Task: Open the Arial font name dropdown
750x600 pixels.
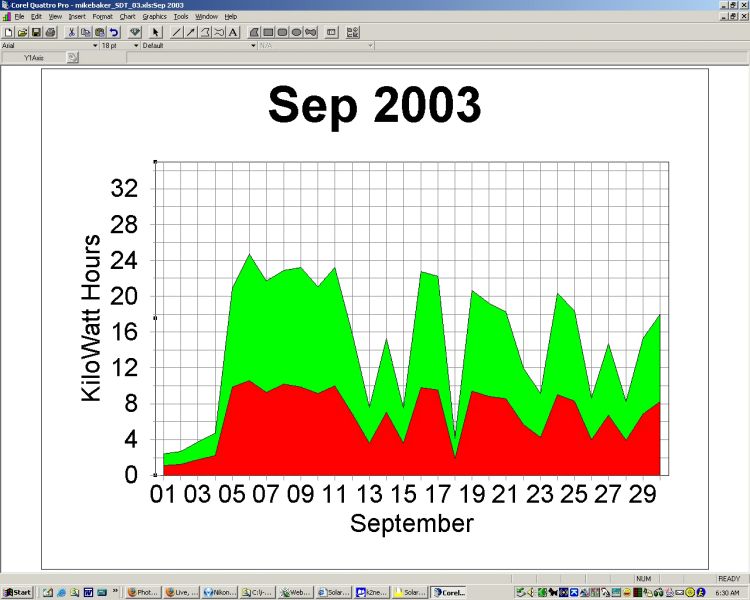Action: (95, 45)
